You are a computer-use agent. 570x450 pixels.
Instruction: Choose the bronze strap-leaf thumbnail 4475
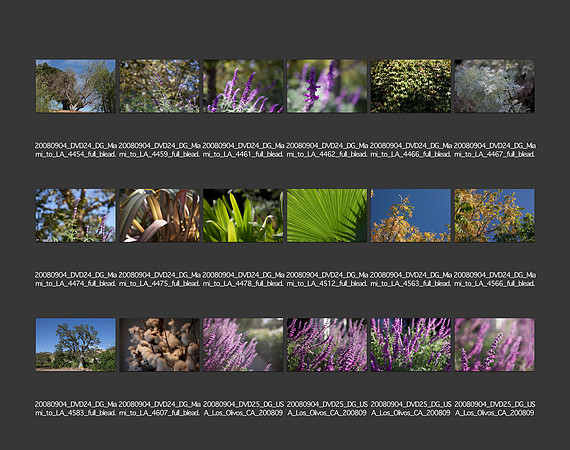160,216
